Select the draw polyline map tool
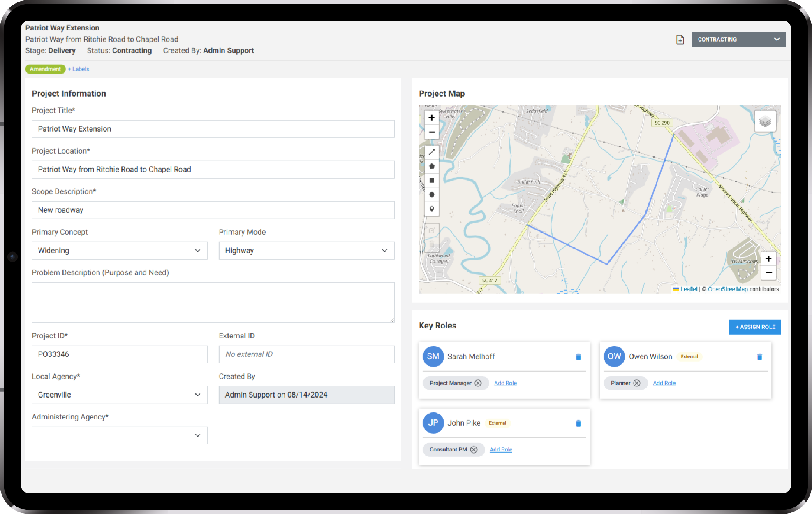Screen dimensions: 812x514 432,152
